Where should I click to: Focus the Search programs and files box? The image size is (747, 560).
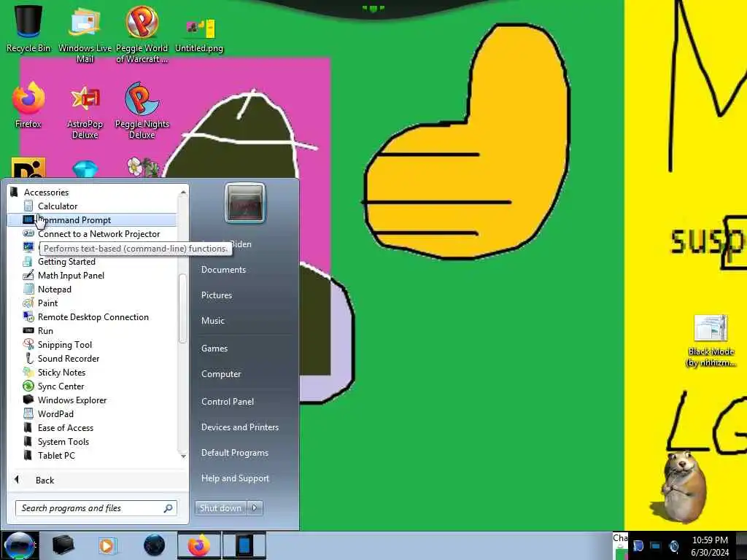[x=96, y=508]
